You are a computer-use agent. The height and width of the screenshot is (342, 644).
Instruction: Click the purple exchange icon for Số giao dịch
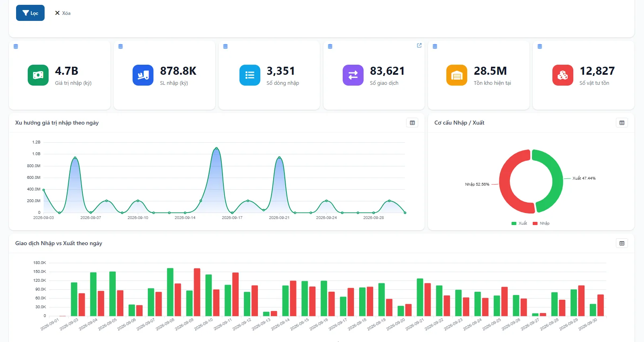click(353, 75)
